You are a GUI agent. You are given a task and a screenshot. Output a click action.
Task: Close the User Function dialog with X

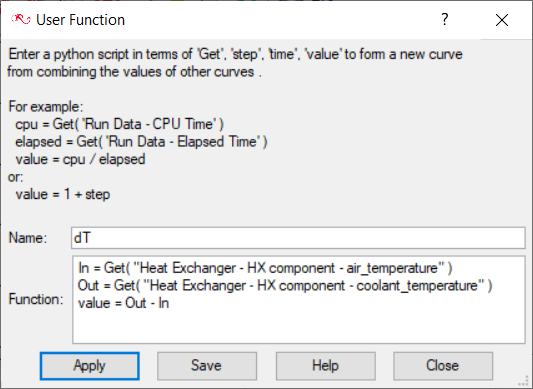(502, 20)
